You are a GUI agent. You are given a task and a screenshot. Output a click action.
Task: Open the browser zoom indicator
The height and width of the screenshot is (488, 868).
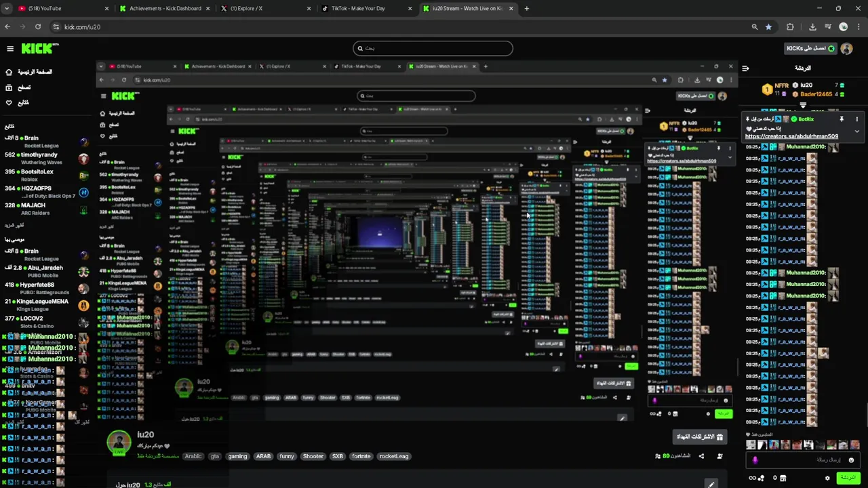(x=755, y=27)
